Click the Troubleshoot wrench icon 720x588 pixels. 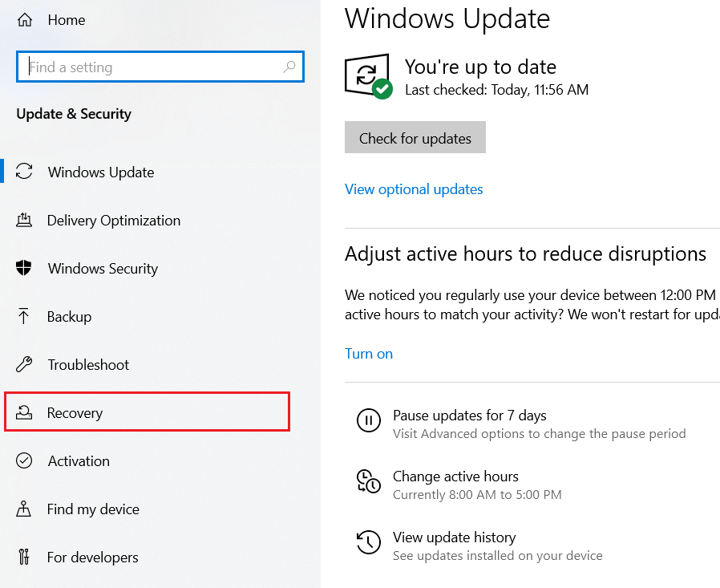tap(24, 364)
